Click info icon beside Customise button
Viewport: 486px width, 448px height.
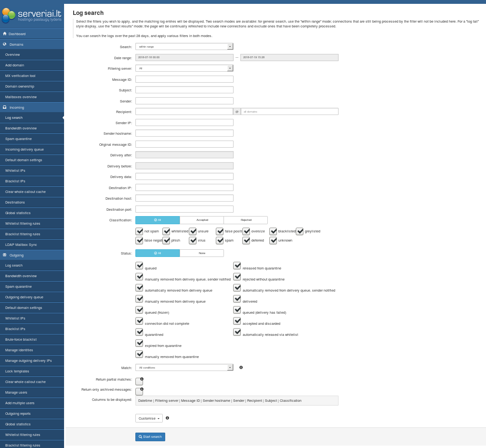[167, 418]
